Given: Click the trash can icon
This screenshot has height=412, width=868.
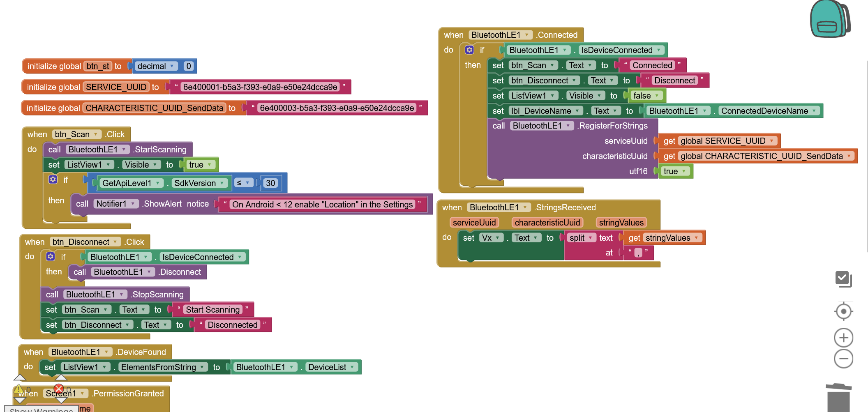Looking at the screenshot, I should click(x=838, y=398).
